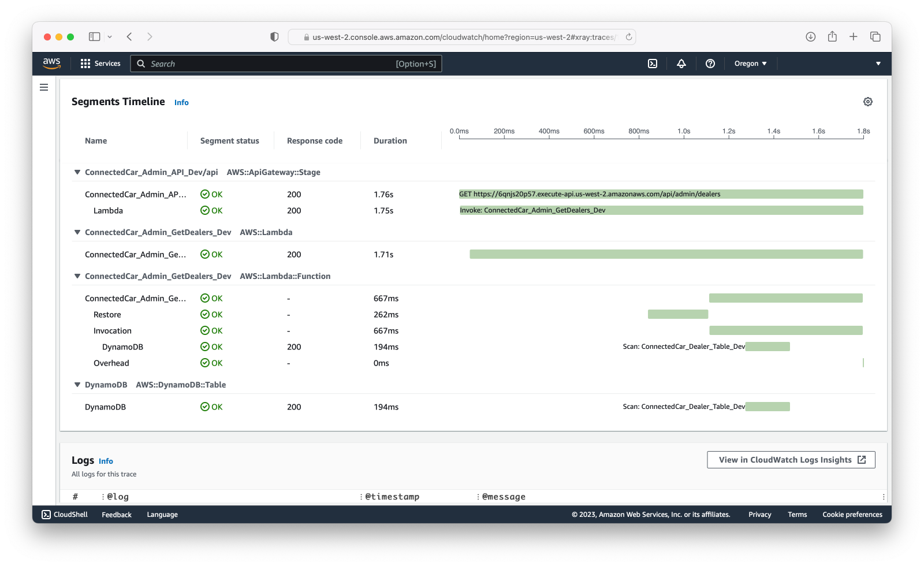Click the 1.76s duration value
The height and width of the screenshot is (566, 924).
pyautogui.click(x=383, y=195)
